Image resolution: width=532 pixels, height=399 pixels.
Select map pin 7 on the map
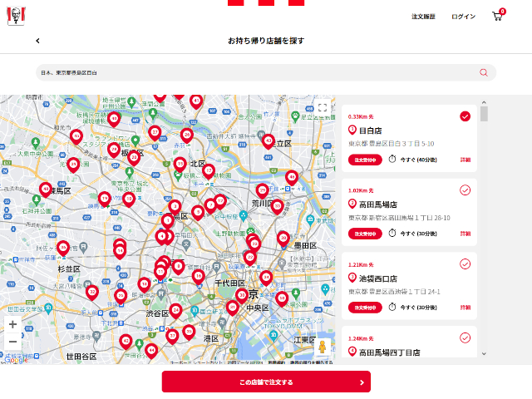[210, 205]
